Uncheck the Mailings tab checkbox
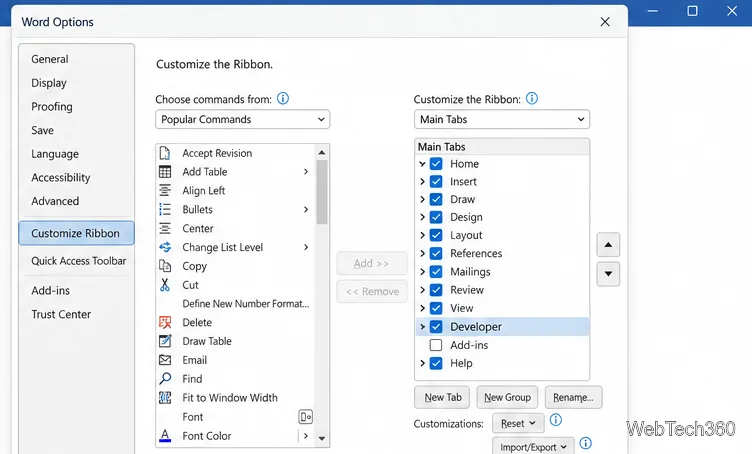Viewport: 752px width, 454px height. tap(436, 272)
